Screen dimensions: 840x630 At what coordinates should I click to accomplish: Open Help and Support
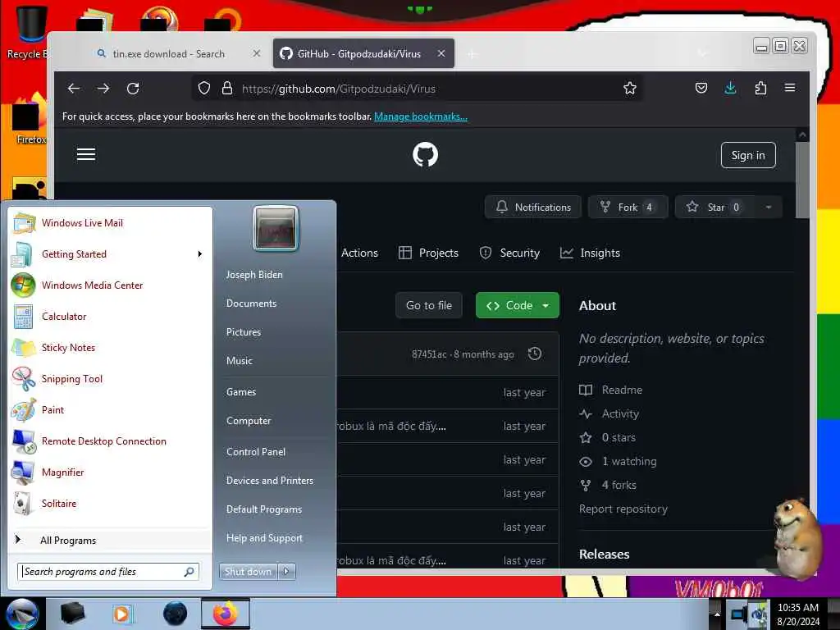point(265,538)
